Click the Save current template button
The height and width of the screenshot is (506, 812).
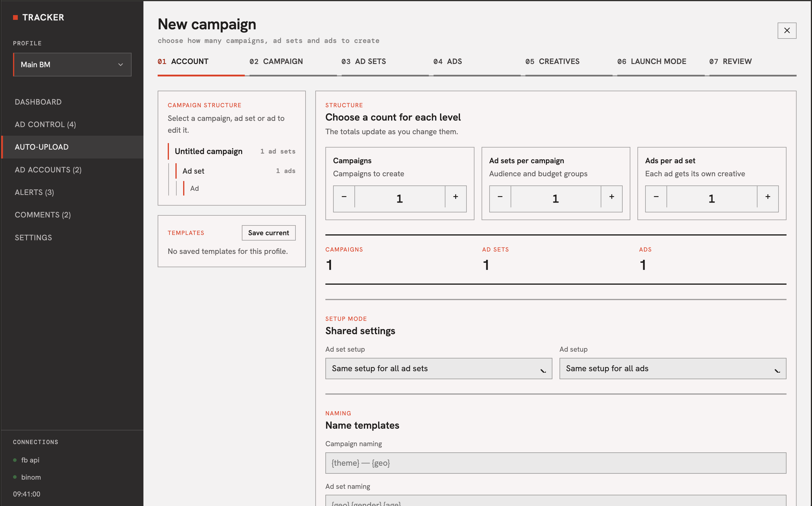[268, 233]
